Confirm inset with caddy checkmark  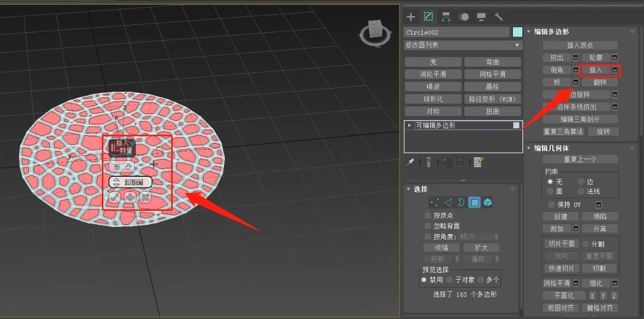[x=115, y=197]
